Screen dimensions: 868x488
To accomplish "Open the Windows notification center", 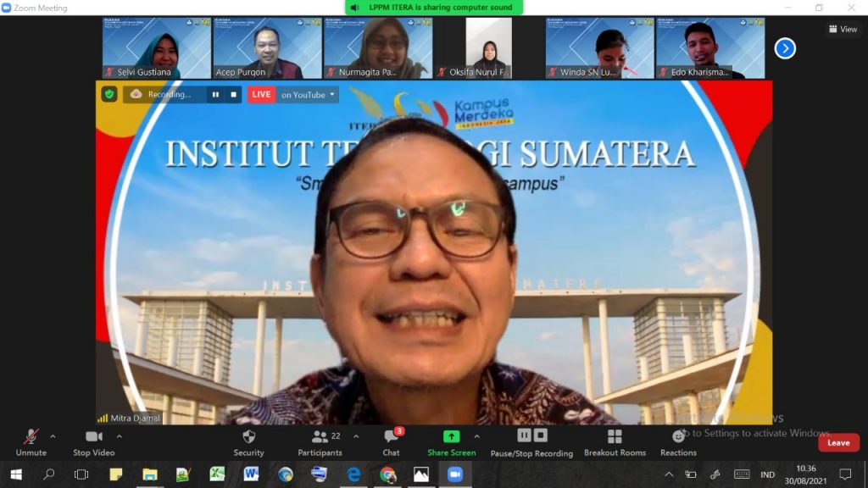I will (x=845, y=474).
